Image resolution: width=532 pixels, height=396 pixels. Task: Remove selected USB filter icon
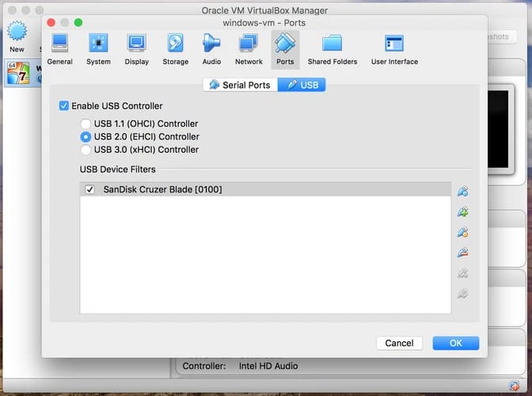click(463, 253)
